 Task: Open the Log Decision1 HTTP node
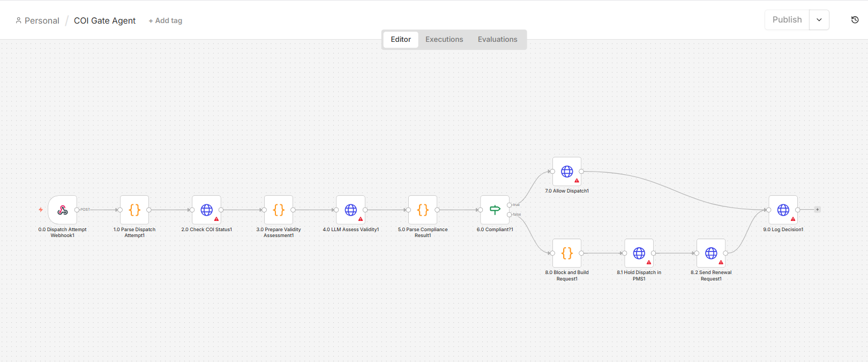click(x=783, y=210)
